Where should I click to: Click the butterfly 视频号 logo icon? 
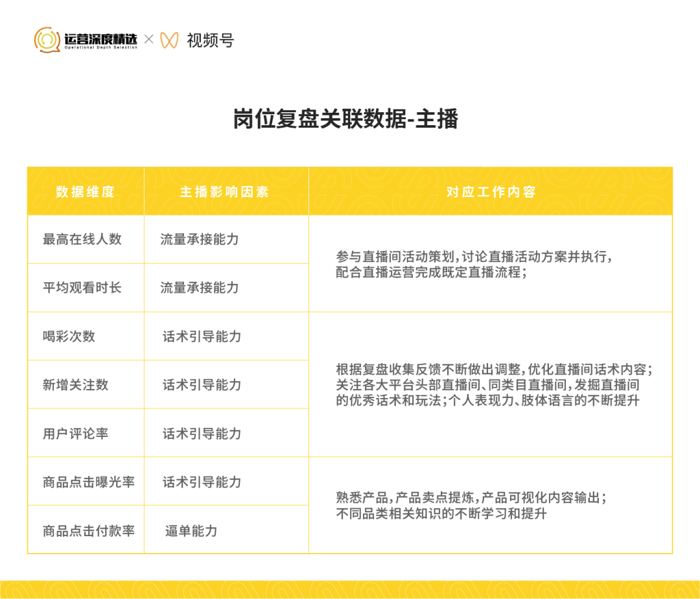click(x=169, y=40)
